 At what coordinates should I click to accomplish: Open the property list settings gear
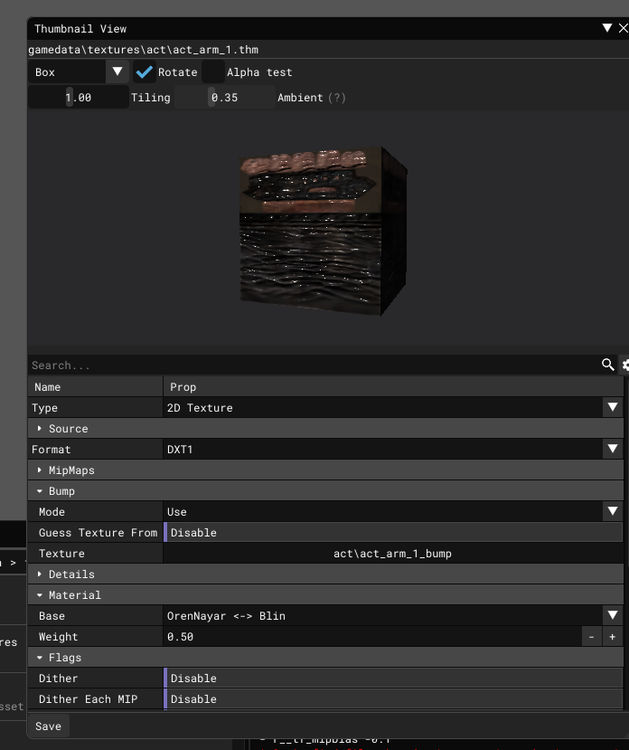(x=625, y=365)
